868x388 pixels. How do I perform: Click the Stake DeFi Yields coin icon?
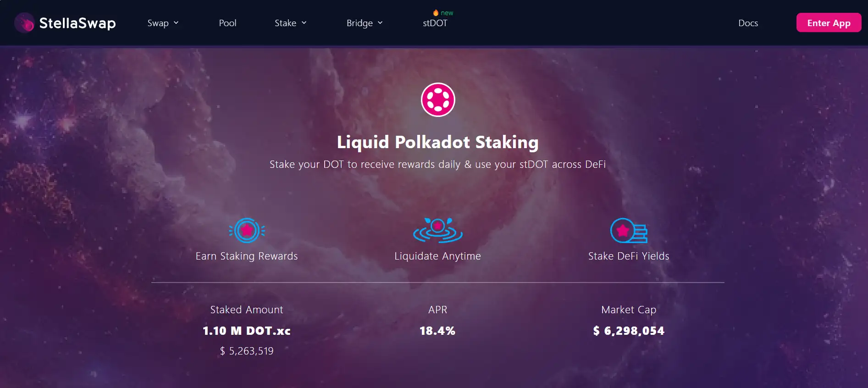point(628,230)
